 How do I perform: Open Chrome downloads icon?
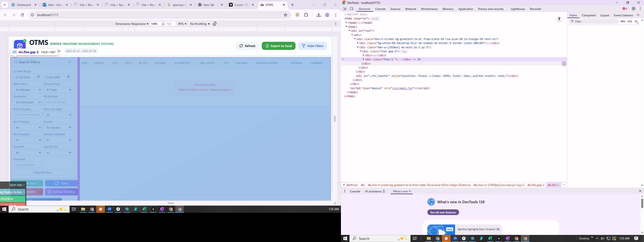[x=318, y=15]
